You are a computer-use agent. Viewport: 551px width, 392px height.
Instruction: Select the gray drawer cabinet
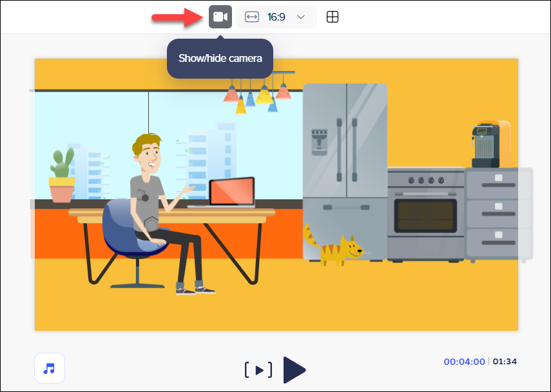coord(499,213)
